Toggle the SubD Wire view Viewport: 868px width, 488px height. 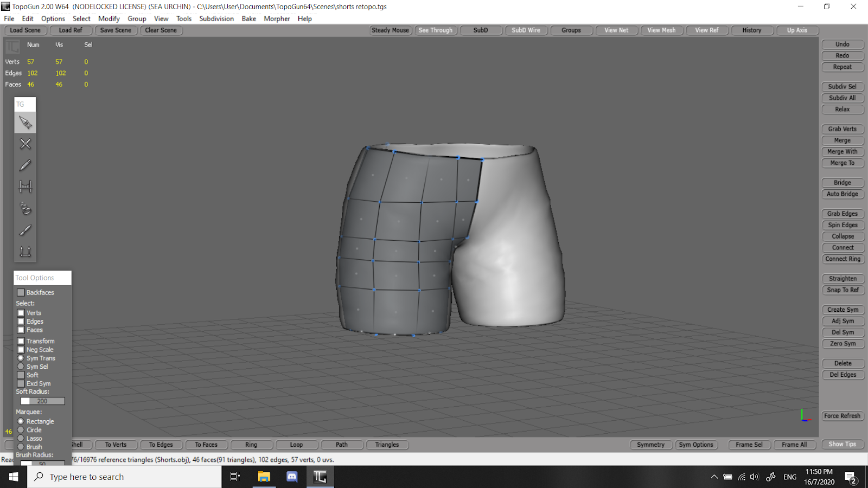tap(526, 30)
